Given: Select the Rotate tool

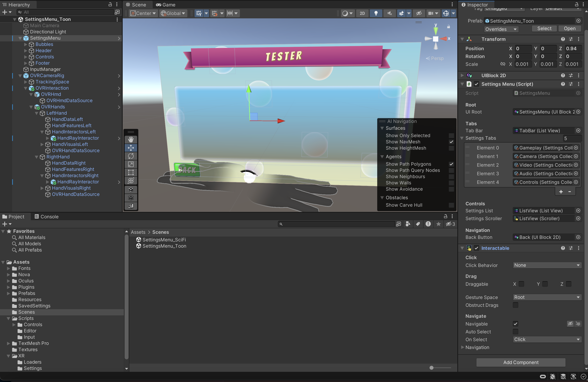Looking at the screenshot, I should (131, 156).
